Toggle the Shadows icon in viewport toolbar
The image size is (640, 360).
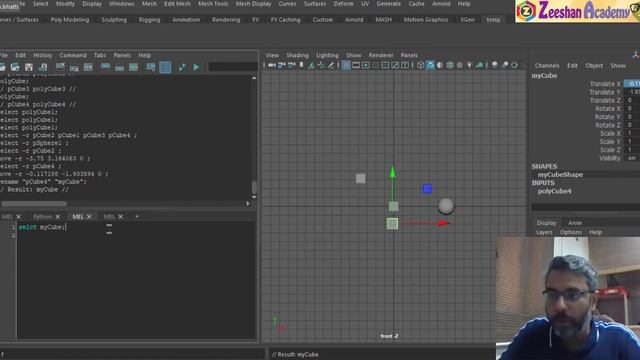click(x=480, y=65)
